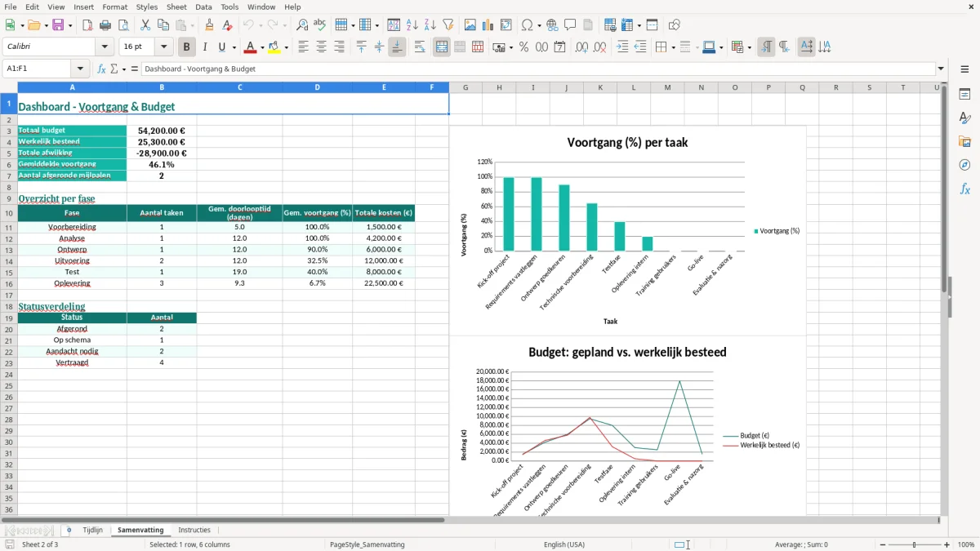Expand the background color dropdown arrow
980x551 pixels.
287,47
